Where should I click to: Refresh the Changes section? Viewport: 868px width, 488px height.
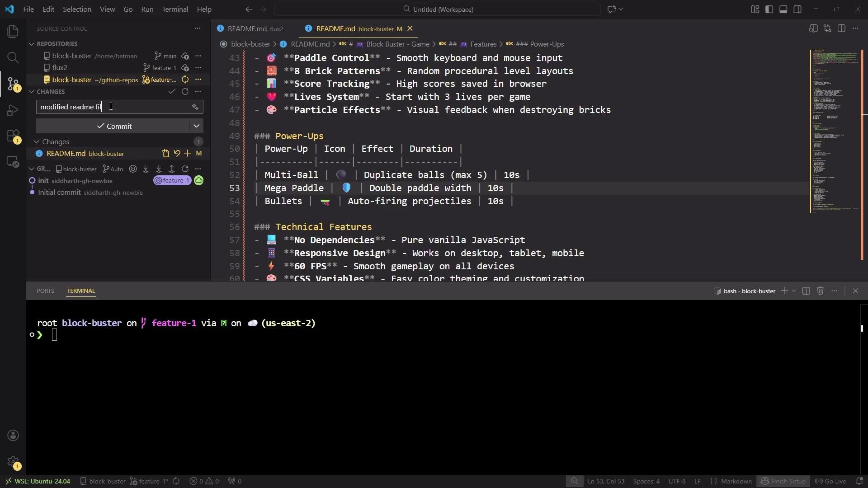(185, 92)
